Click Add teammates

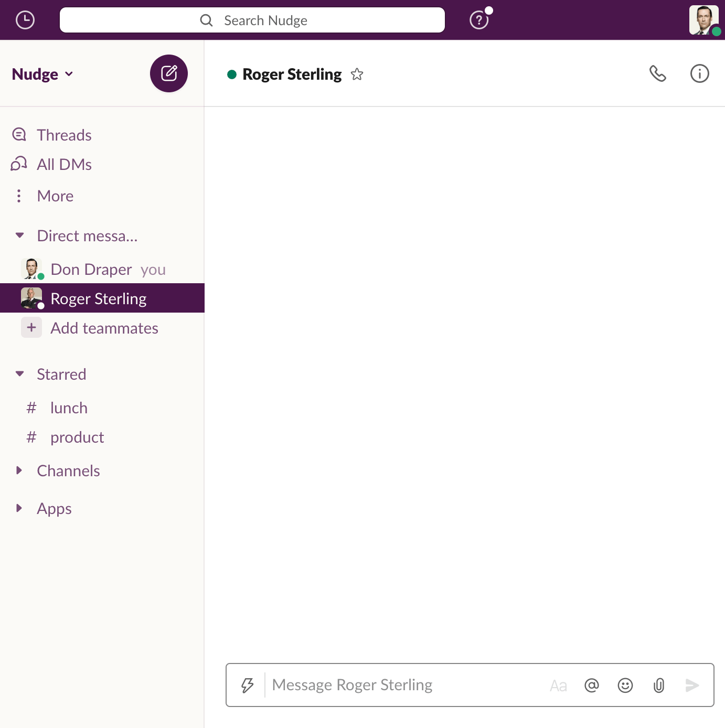[104, 328]
